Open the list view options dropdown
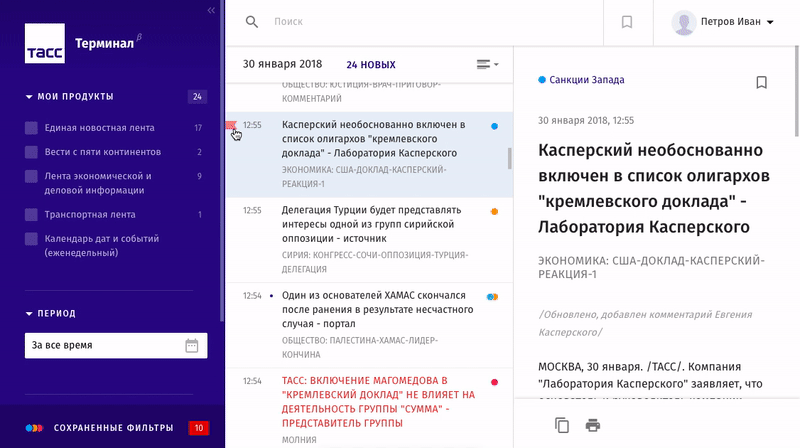Image resolution: width=800 pixels, height=448 pixels. [x=487, y=64]
